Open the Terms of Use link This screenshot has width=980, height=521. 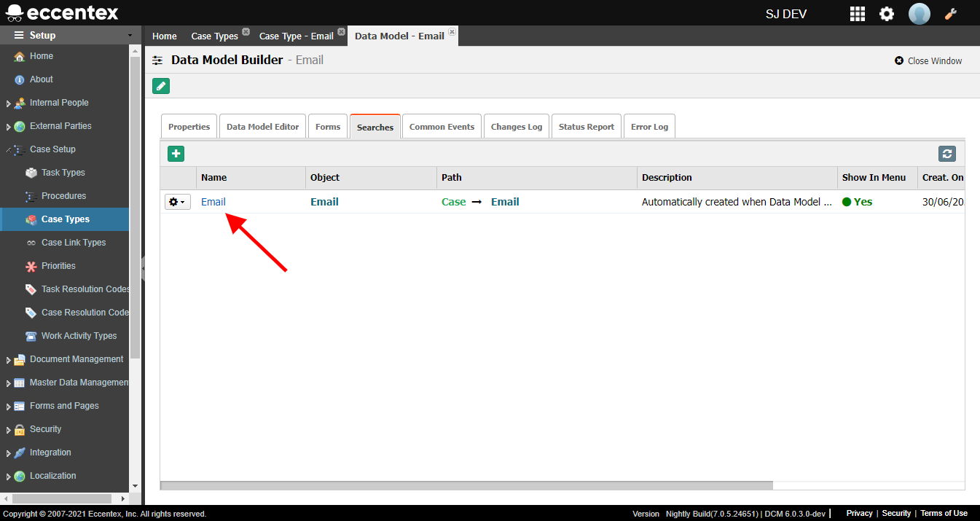944,514
